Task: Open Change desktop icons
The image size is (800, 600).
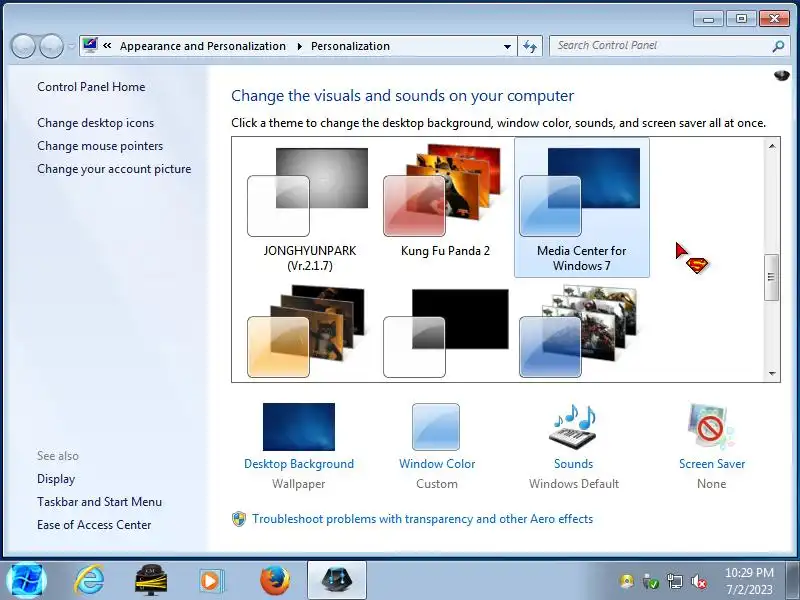Action: [x=95, y=123]
